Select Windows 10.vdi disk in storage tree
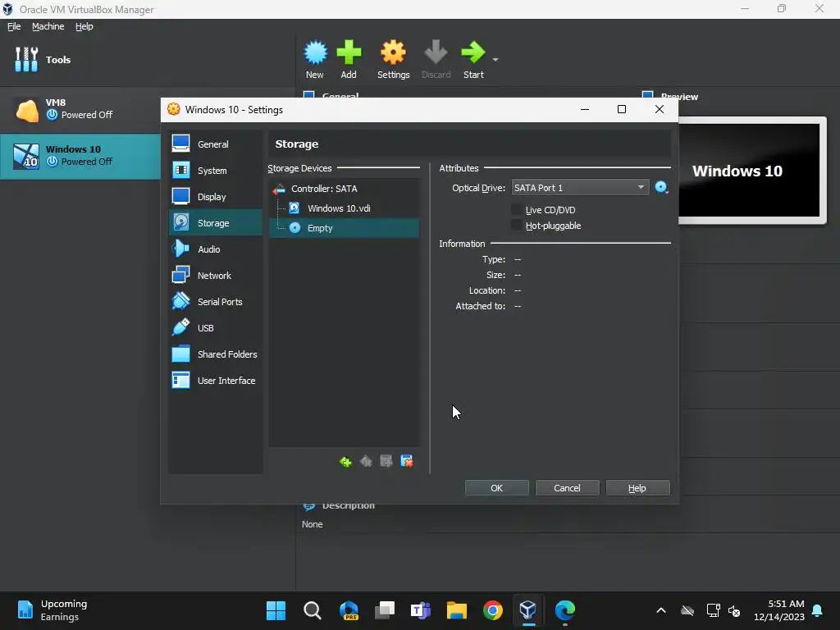The image size is (840, 630). click(344, 208)
